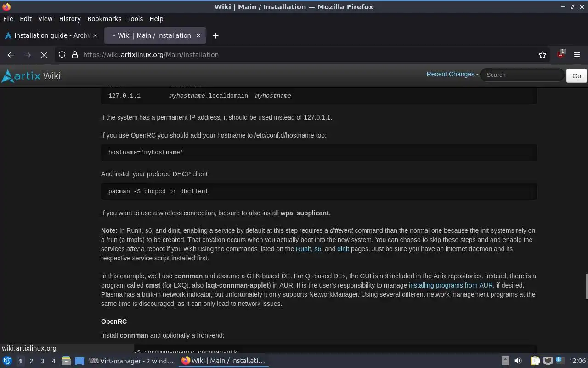The height and width of the screenshot is (368, 588).
Task: Follow the dinit link
Action: tap(343, 249)
